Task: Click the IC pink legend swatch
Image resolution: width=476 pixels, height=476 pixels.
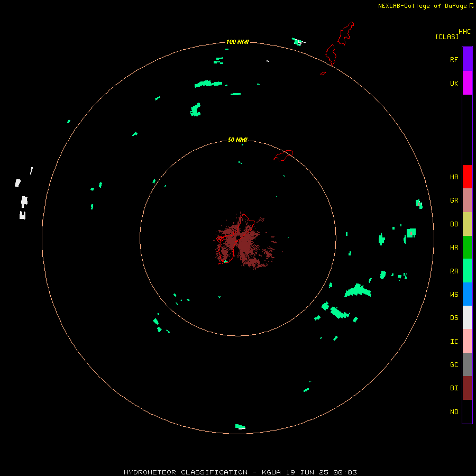Action: 467,341
